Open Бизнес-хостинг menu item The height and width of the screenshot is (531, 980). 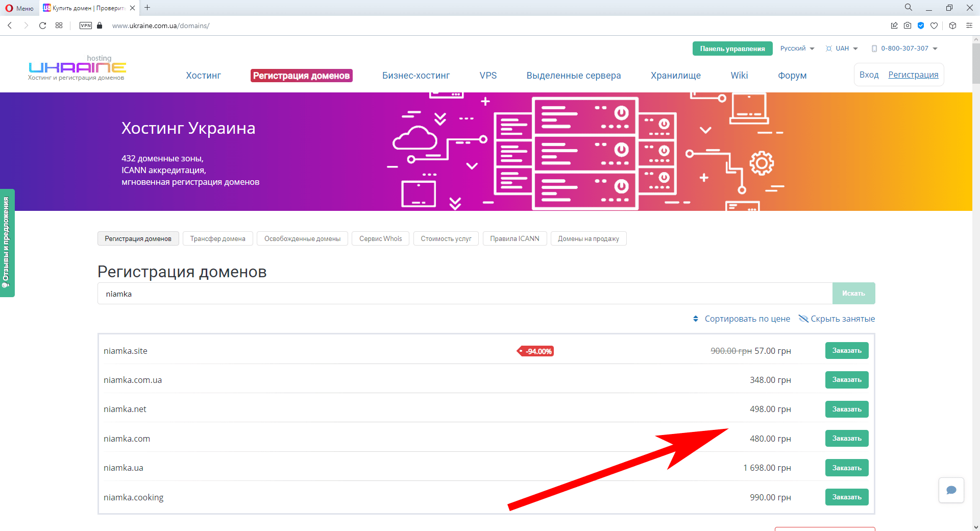click(x=416, y=76)
